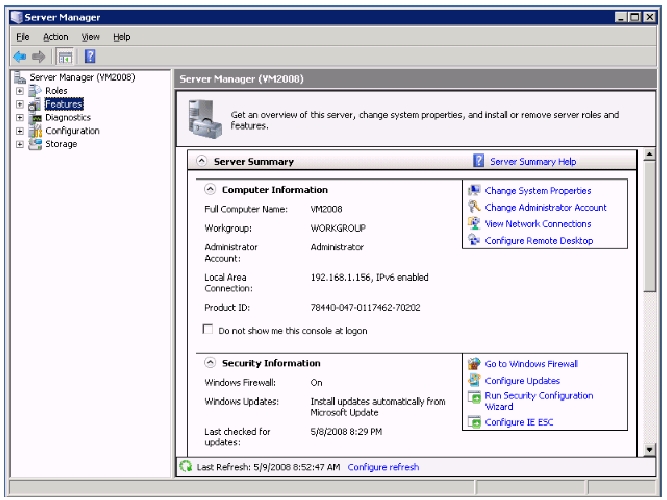Collapse the Computer Information section
667x500 pixels.
pyautogui.click(x=210, y=189)
